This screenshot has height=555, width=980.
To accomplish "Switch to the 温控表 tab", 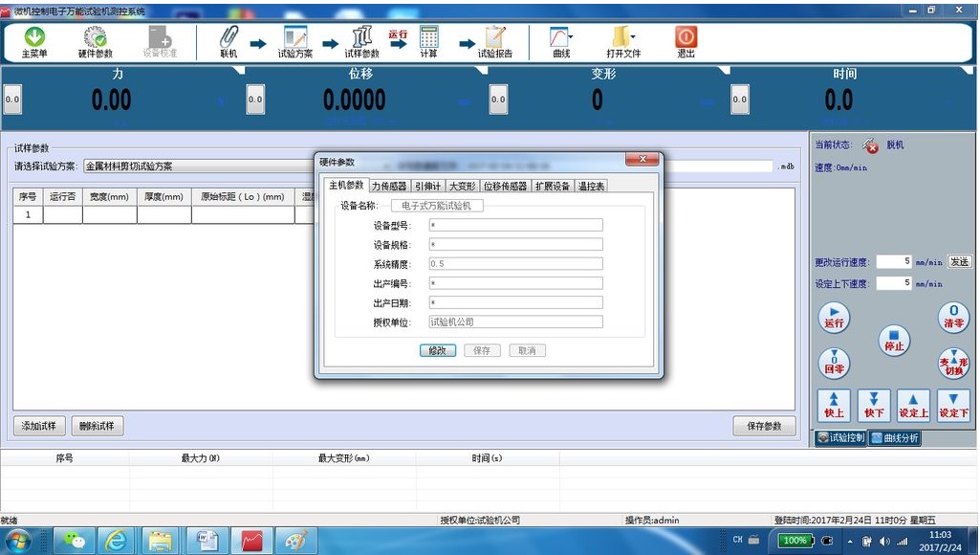I will [591, 187].
